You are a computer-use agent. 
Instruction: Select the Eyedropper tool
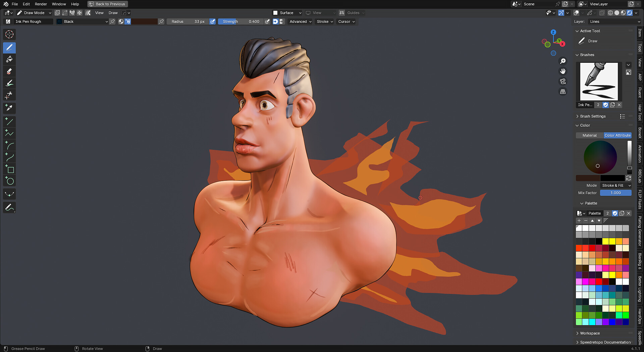(9, 108)
